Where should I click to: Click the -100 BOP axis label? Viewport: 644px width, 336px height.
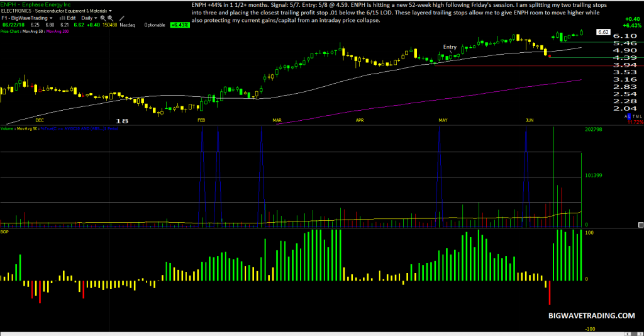[590, 329]
